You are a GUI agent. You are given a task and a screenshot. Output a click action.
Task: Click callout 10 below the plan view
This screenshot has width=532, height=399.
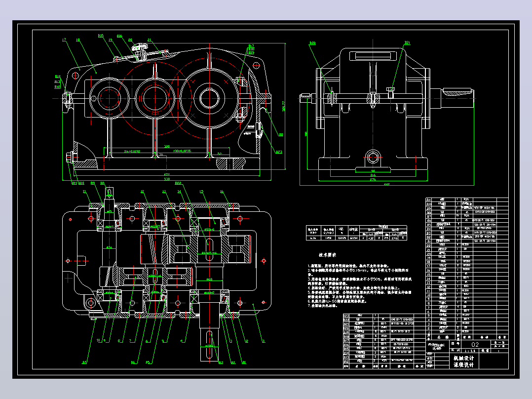98,340
